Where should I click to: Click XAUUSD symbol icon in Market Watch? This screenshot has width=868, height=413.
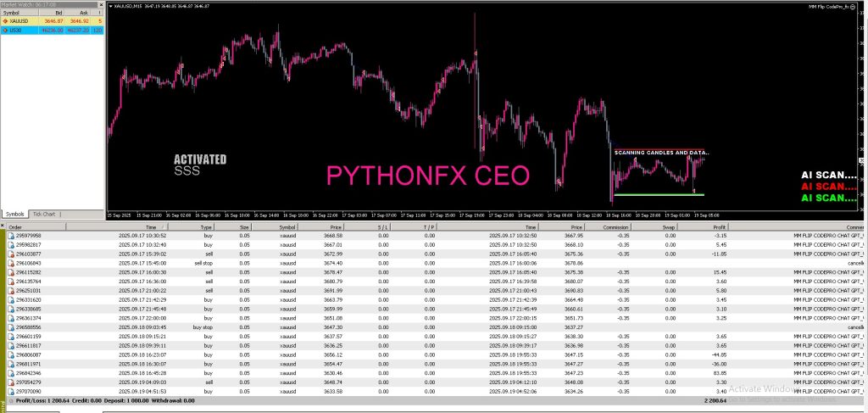coord(5,21)
